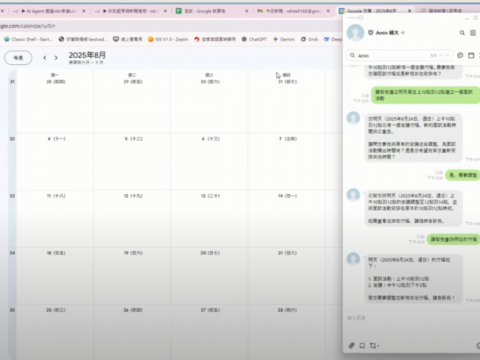Jump to next search result arrow
The image size is (480, 360).
pyautogui.click(x=448, y=55)
